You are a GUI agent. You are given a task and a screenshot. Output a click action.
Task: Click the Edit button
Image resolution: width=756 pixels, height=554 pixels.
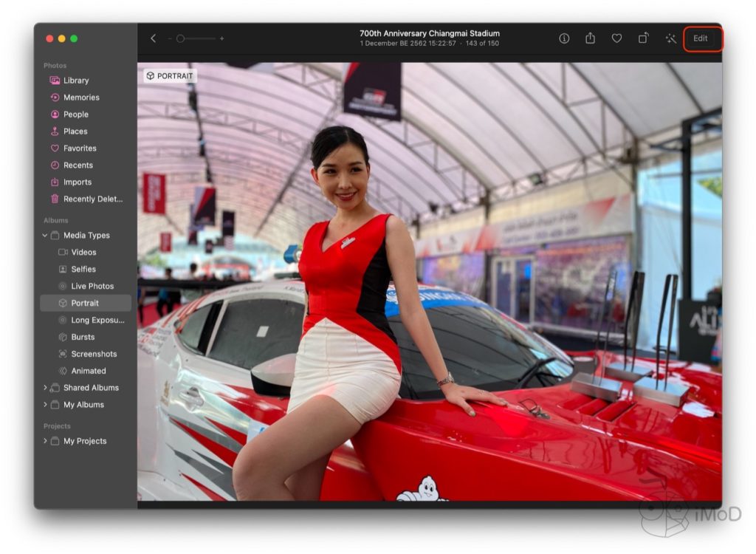[x=700, y=38]
